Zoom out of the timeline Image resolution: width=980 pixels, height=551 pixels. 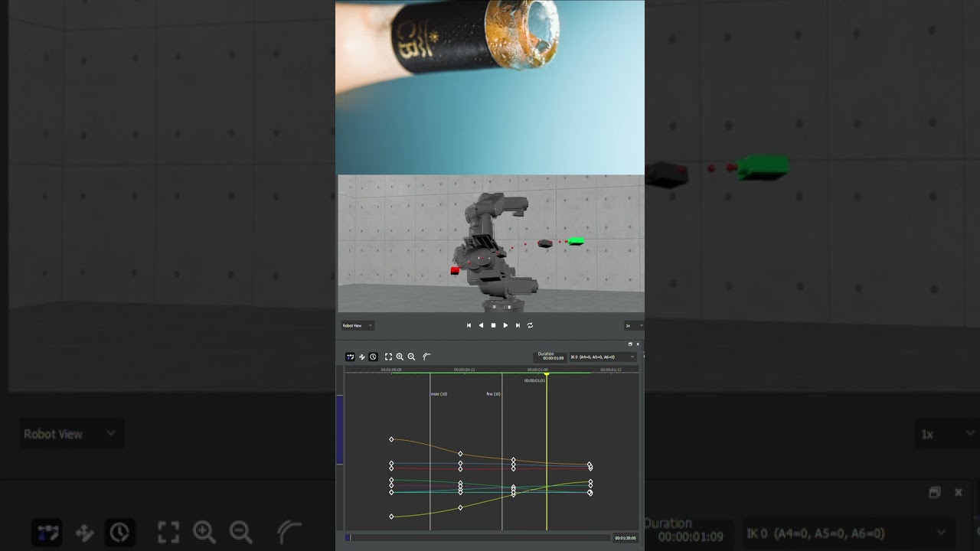(x=411, y=357)
